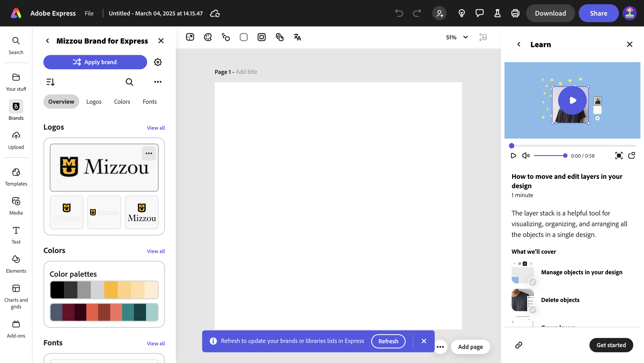Select the yellow-gold palette swatch
This screenshot has width=644, height=363.
coord(111,290)
